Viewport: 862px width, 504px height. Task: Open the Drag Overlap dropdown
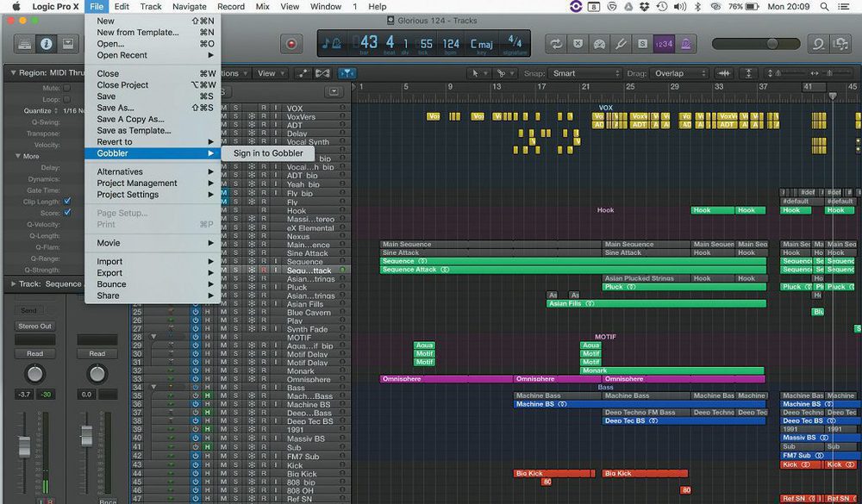click(679, 73)
